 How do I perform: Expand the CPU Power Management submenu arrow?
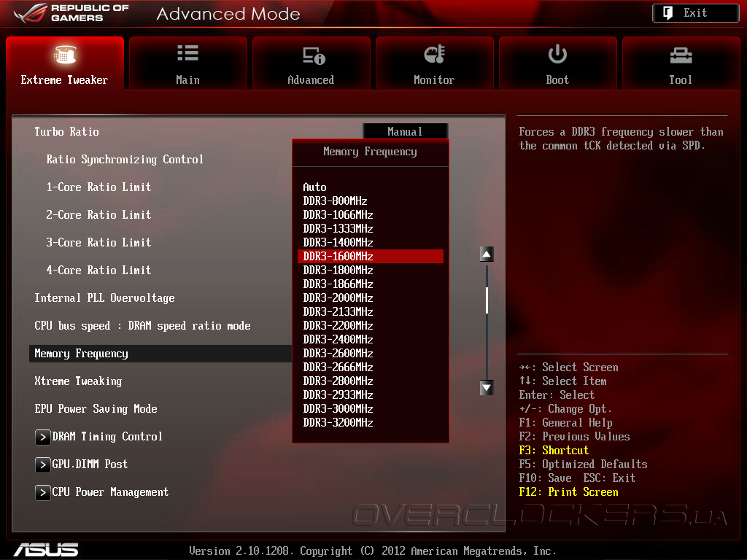tap(42, 492)
